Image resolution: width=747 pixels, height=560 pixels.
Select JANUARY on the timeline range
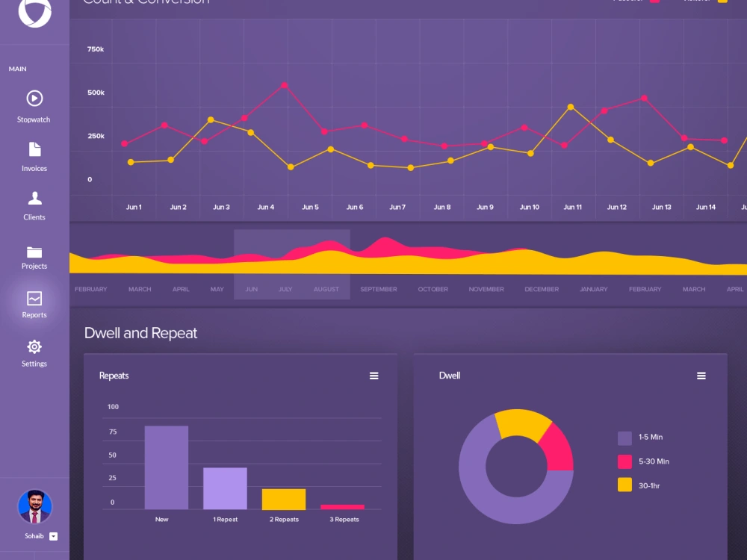tap(594, 289)
